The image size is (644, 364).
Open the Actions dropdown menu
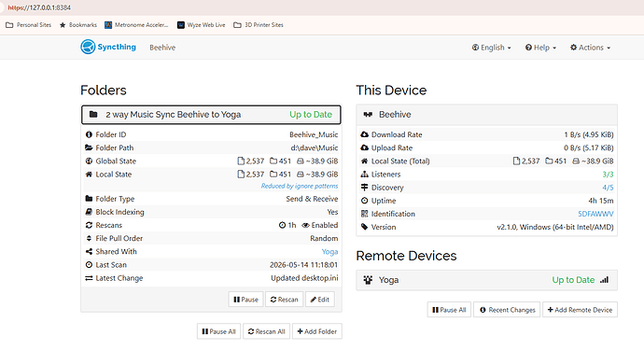(590, 48)
